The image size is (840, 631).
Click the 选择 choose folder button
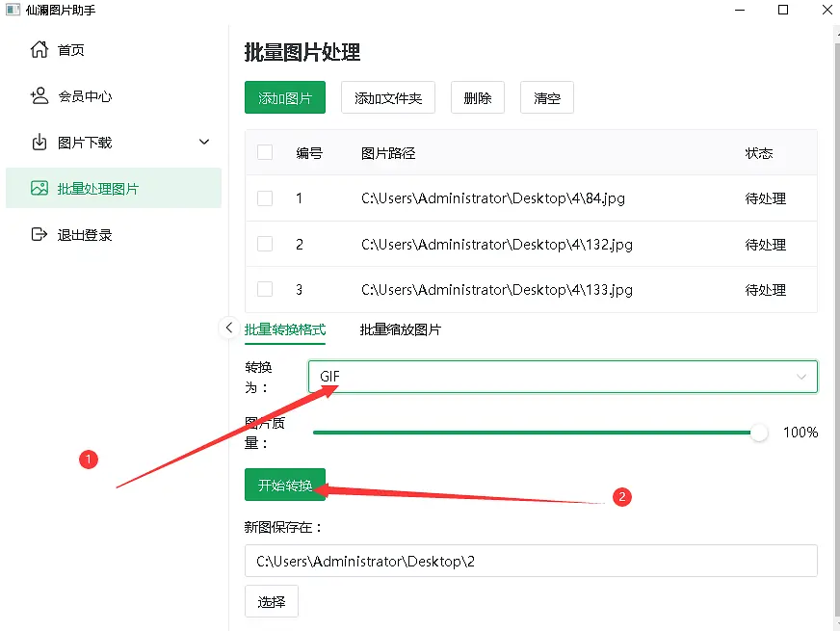coord(271,600)
